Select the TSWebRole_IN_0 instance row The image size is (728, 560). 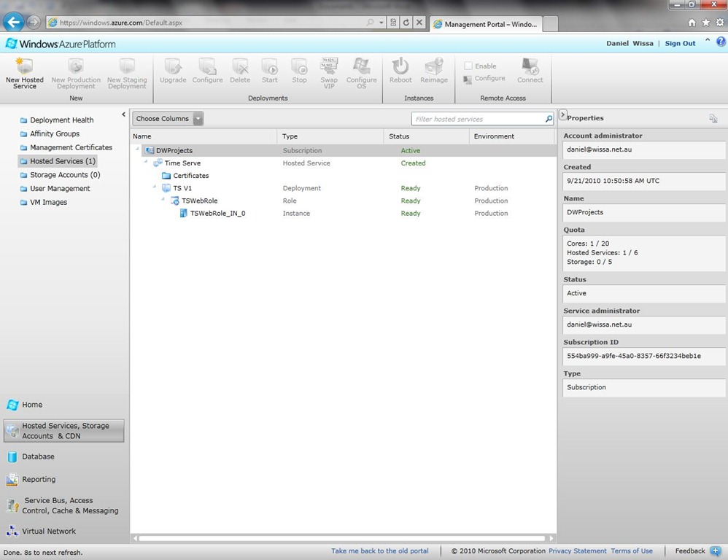[x=217, y=214]
